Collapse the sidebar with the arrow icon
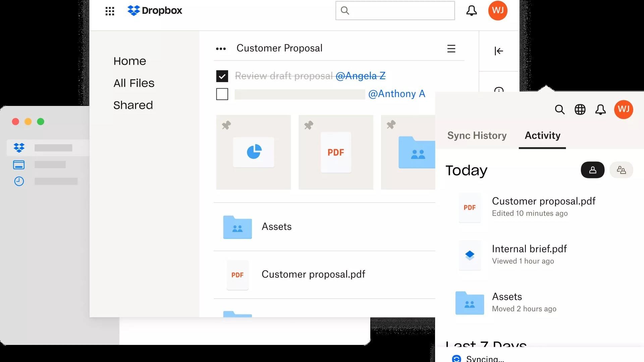 click(499, 51)
